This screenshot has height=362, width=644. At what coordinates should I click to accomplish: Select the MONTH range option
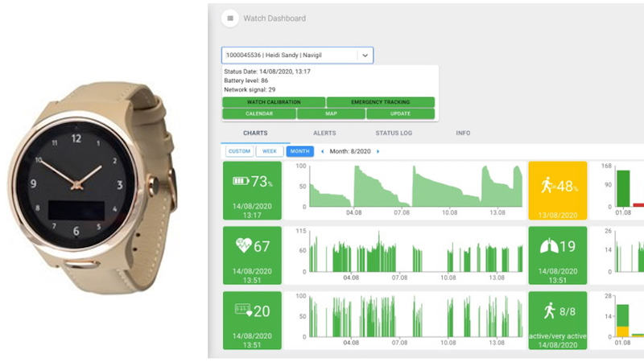300,151
